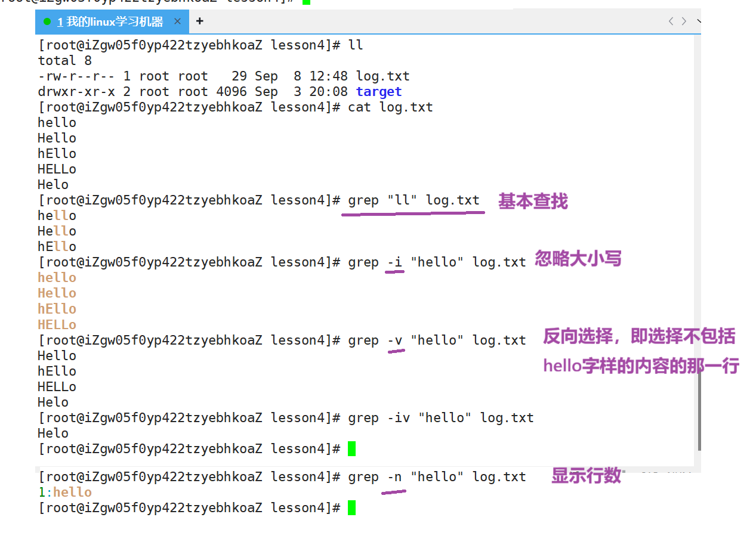Click the 'total 8' output line
Viewport: 756px width, 542px height.
click(65, 61)
